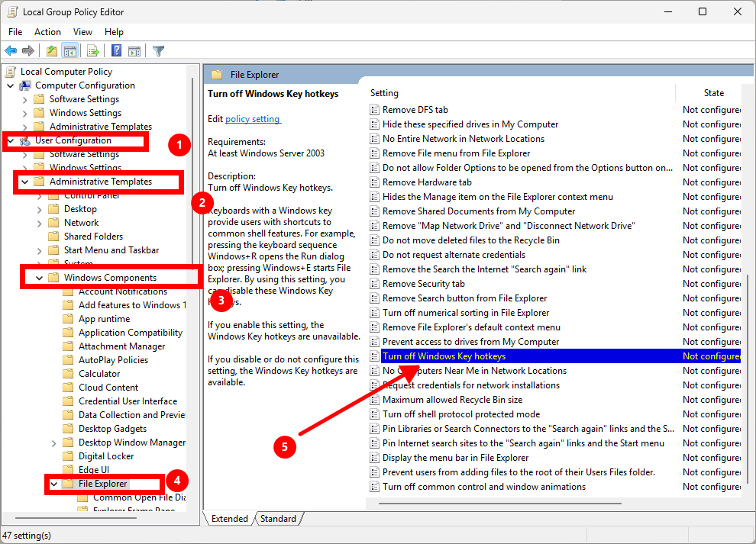Select the Credential User Interface folder
This screenshot has height=544, width=756.
click(x=128, y=401)
